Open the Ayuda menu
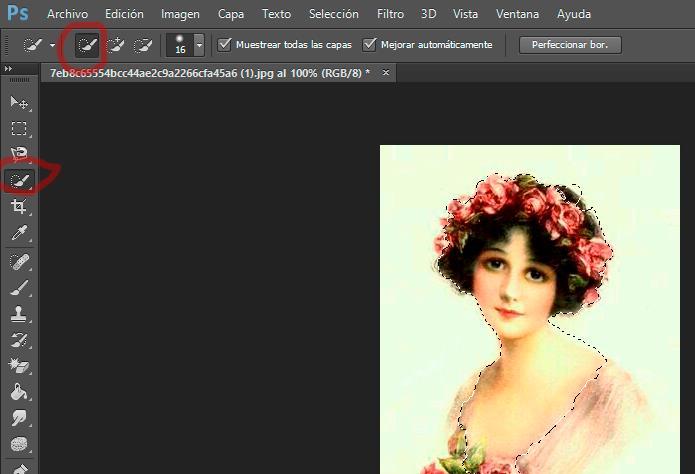 pyautogui.click(x=574, y=14)
